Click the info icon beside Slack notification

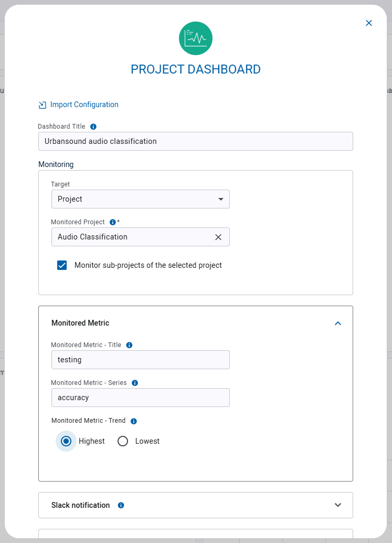click(121, 505)
